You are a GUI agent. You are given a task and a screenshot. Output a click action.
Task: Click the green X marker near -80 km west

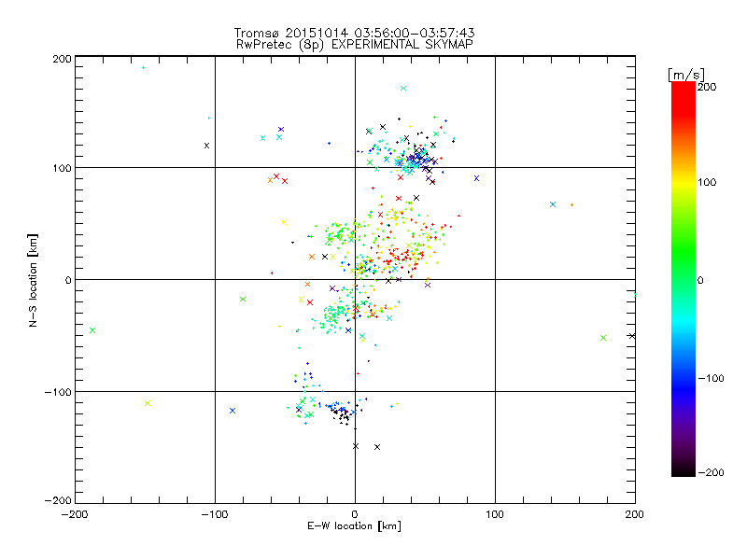coord(243,299)
